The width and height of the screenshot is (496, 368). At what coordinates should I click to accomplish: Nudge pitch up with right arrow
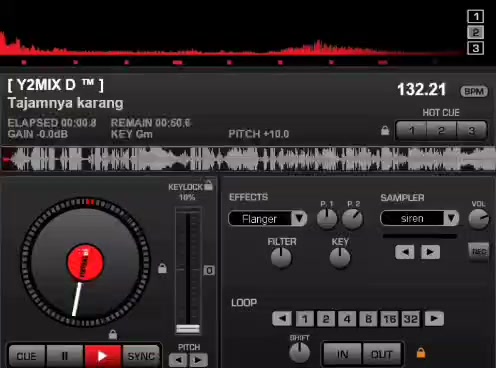tap(198, 360)
